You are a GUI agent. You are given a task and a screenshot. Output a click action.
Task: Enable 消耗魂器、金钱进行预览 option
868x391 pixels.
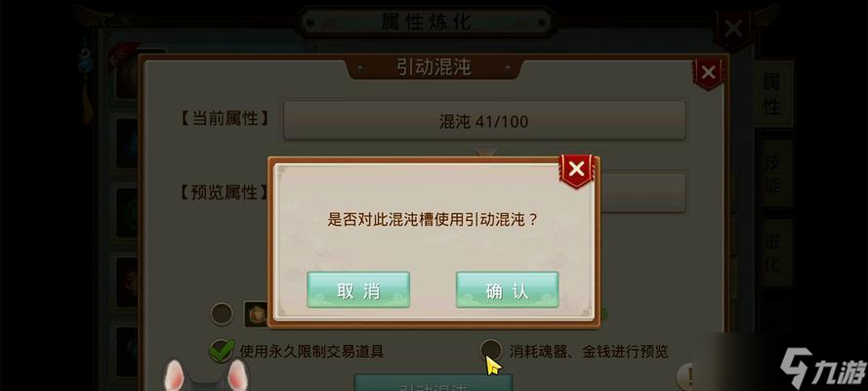[491, 350]
